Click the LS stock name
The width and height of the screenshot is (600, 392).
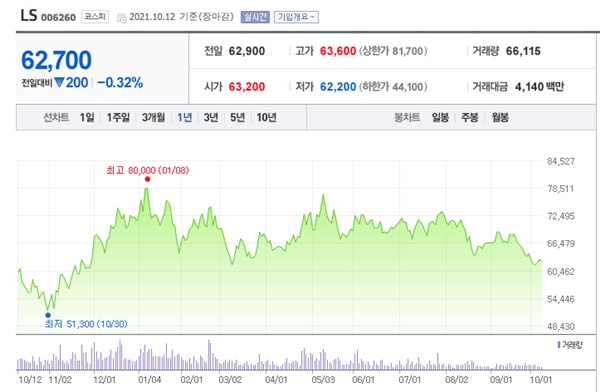click(29, 16)
